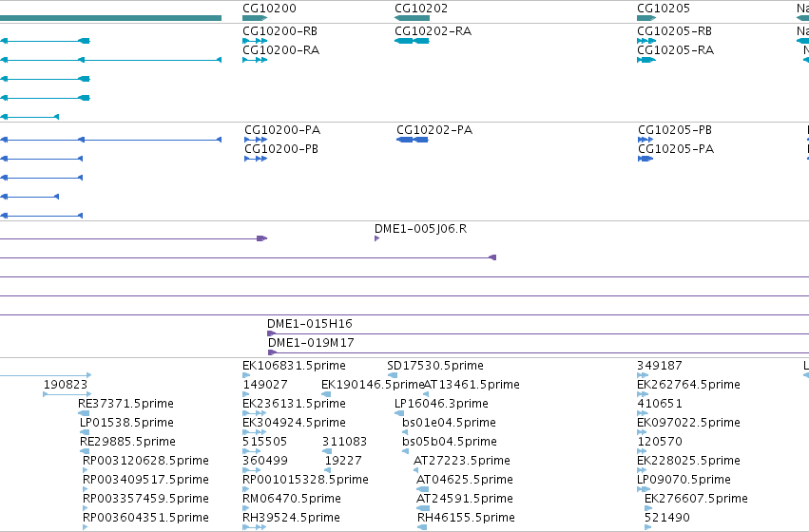This screenshot has width=809, height=532.
Task: Select the CG10202-RA transcript glyph
Action: 412,41
